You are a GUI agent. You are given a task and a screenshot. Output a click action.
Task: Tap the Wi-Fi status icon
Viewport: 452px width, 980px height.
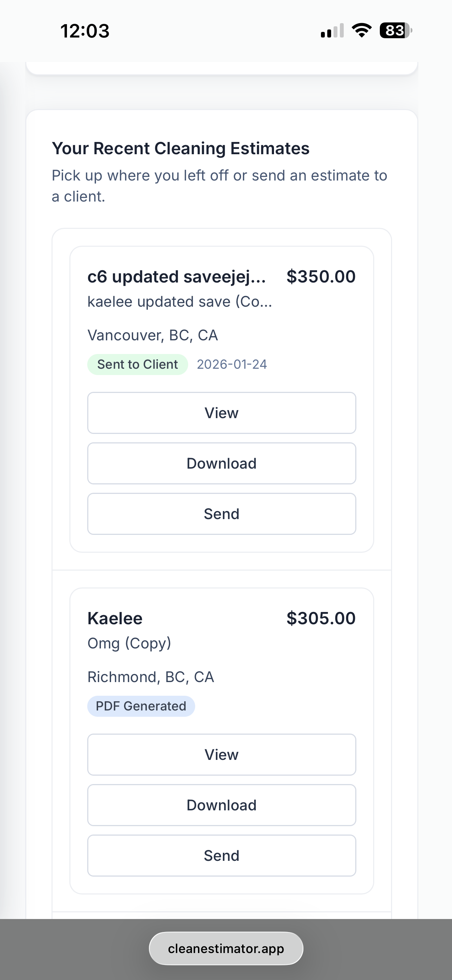362,30
